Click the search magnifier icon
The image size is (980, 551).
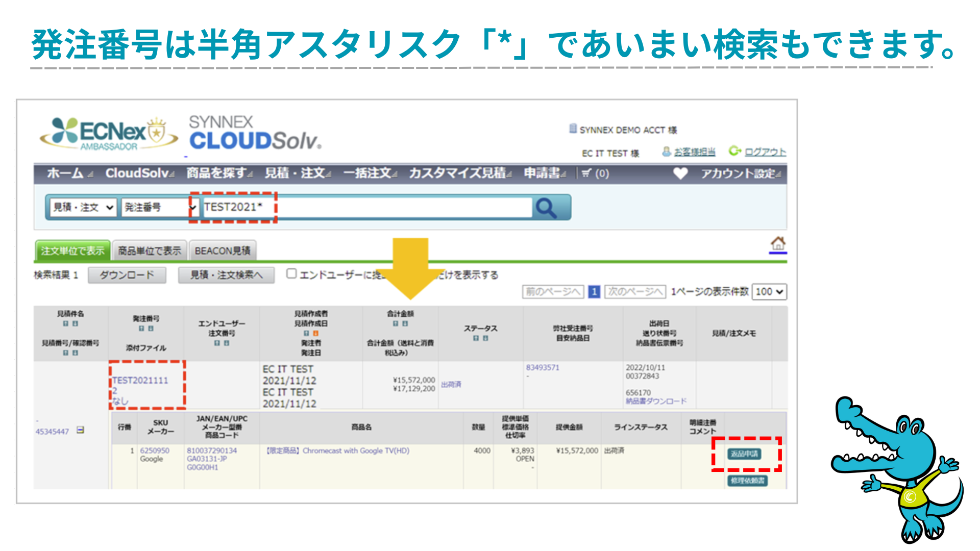tap(547, 207)
